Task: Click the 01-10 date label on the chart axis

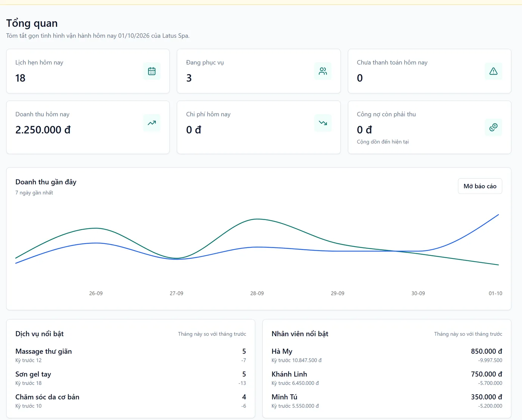Action: 496,294
